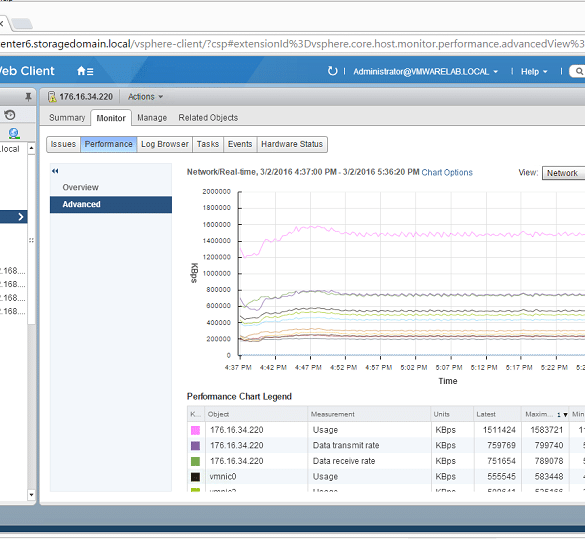This screenshot has width=585, height=539.
Task: Pin the navigator panel with pushpin
Action: tap(28, 97)
